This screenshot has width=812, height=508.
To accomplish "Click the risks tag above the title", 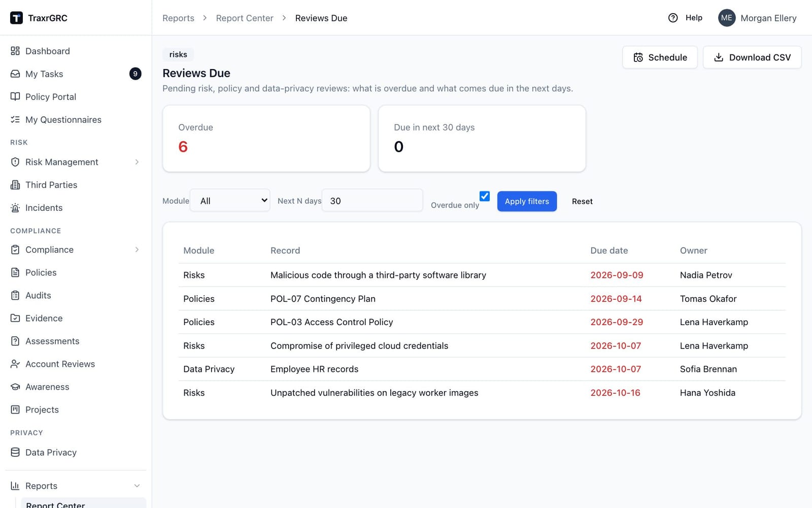I will click(x=178, y=54).
